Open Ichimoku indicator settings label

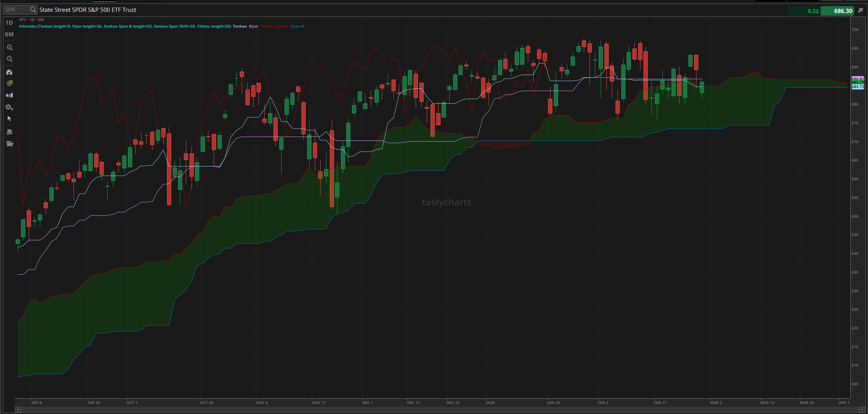(125, 26)
